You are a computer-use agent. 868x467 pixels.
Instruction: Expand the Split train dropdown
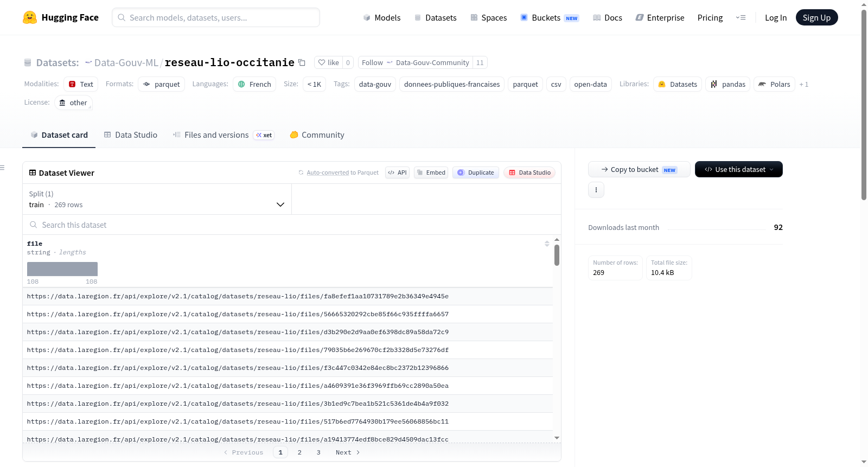click(157, 199)
